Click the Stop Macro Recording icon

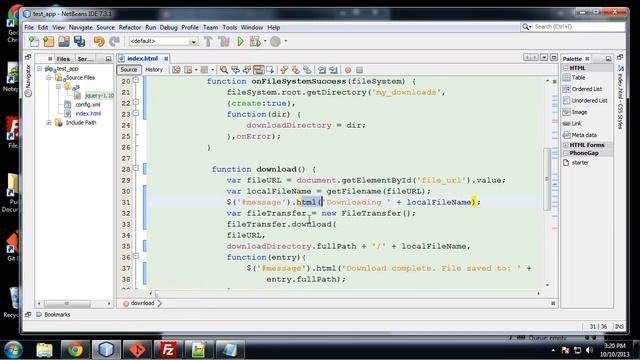(x=359, y=70)
